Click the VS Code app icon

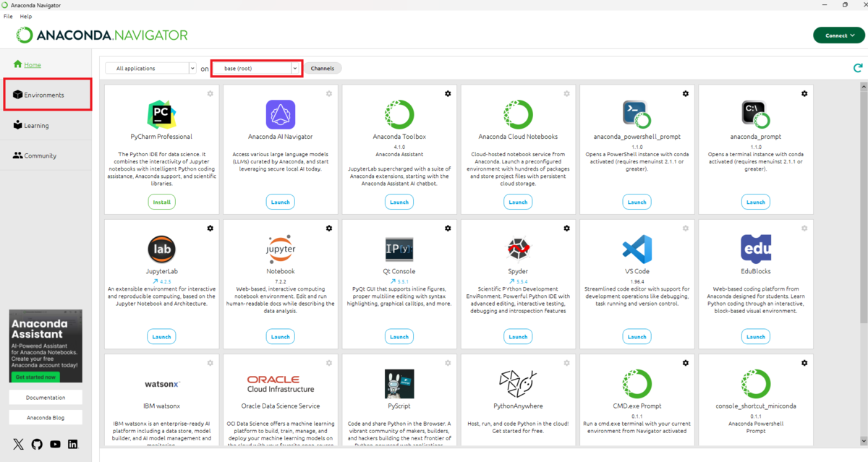[x=637, y=249]
